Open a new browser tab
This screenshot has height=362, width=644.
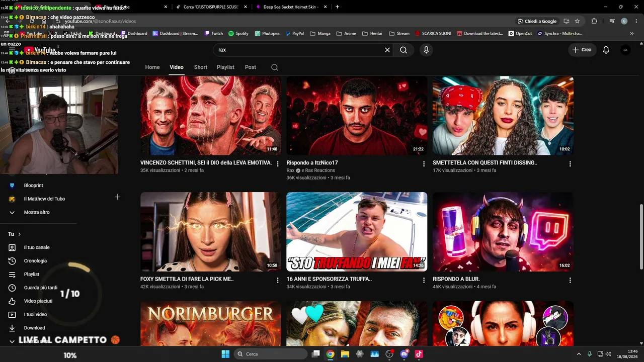point(337,7)
